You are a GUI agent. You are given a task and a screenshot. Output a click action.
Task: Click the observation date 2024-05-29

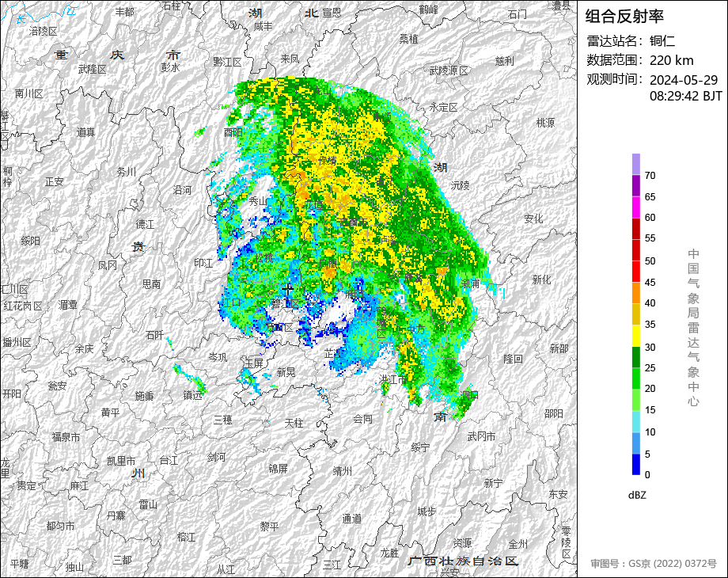[684, 80]
